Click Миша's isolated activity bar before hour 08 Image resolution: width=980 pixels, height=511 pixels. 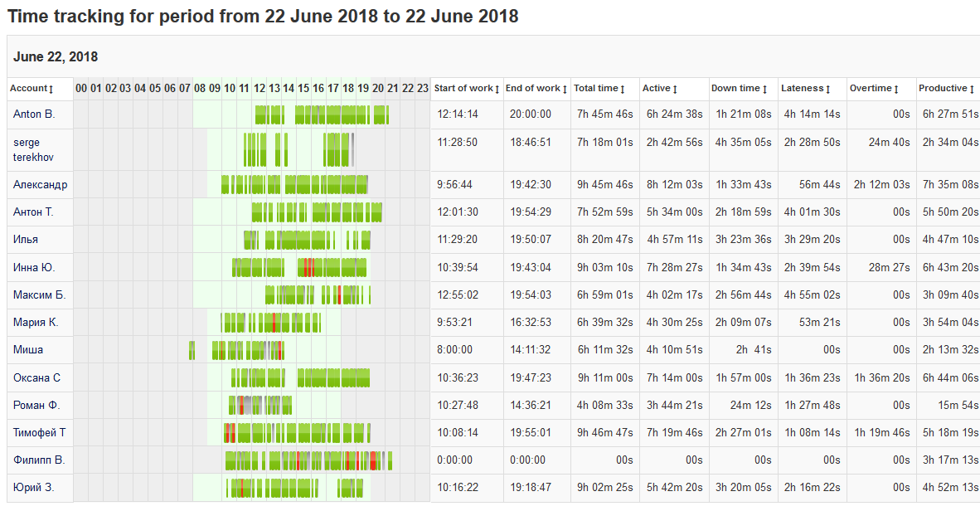pyautogui.click(x=192, y=350)
